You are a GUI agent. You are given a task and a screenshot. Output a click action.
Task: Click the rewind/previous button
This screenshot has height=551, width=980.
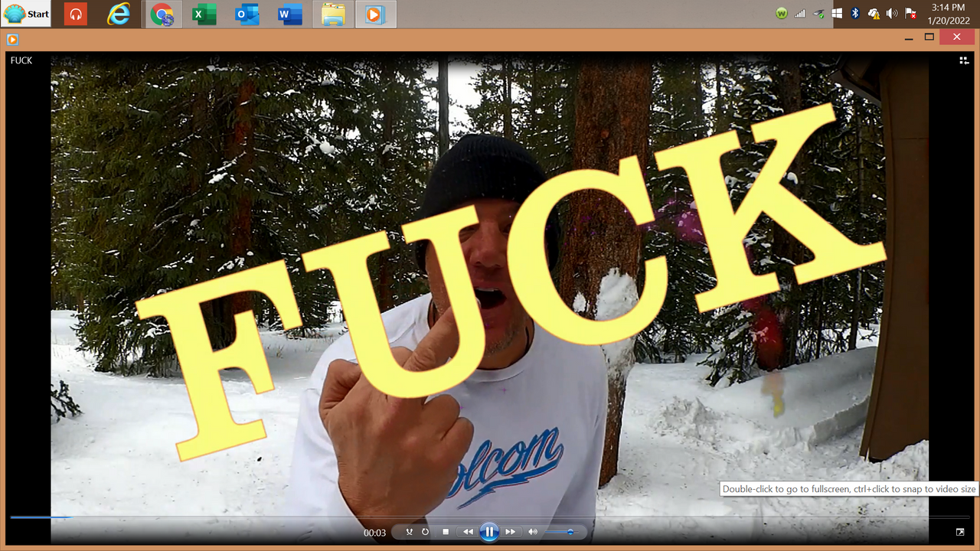(467, 532)
